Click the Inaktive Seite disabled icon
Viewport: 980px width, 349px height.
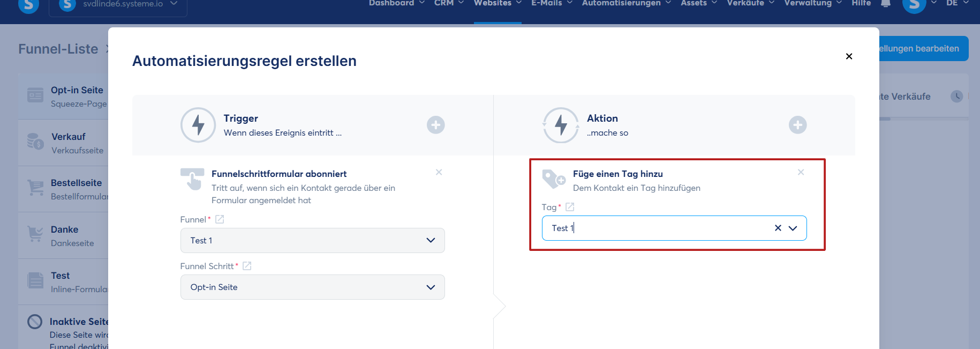click(x=35, y=322)
